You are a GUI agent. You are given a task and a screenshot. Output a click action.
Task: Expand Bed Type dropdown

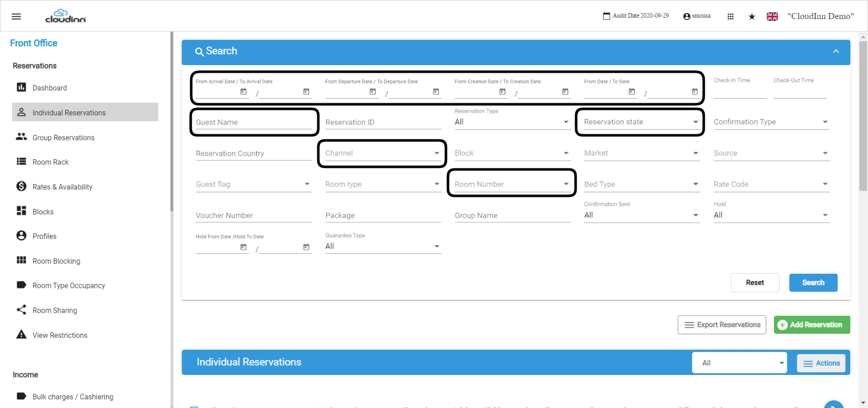point(642,184)
